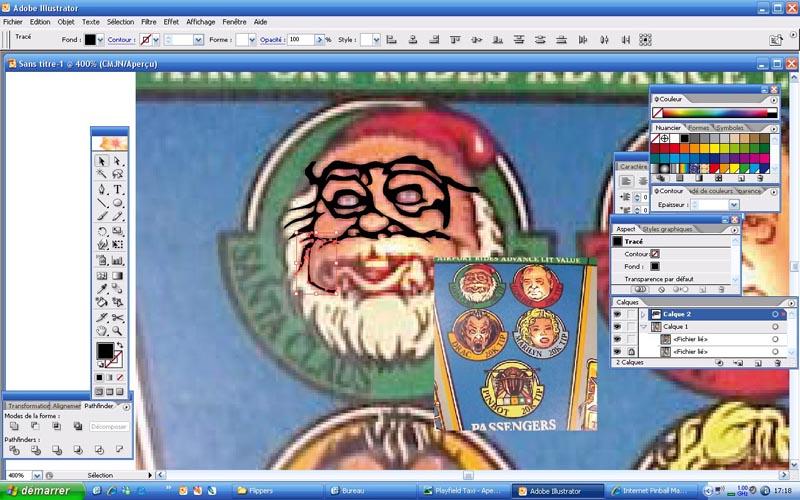Open the Forme brush dropdown

click(x=252, y=40)
